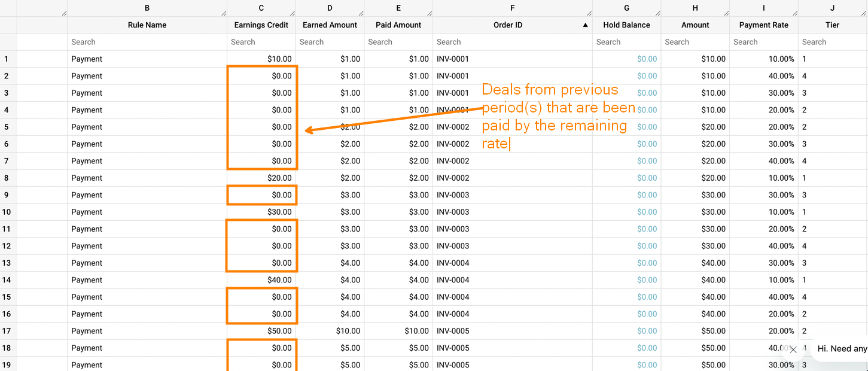Click the Earned Amount column header

tap(330, 25)
